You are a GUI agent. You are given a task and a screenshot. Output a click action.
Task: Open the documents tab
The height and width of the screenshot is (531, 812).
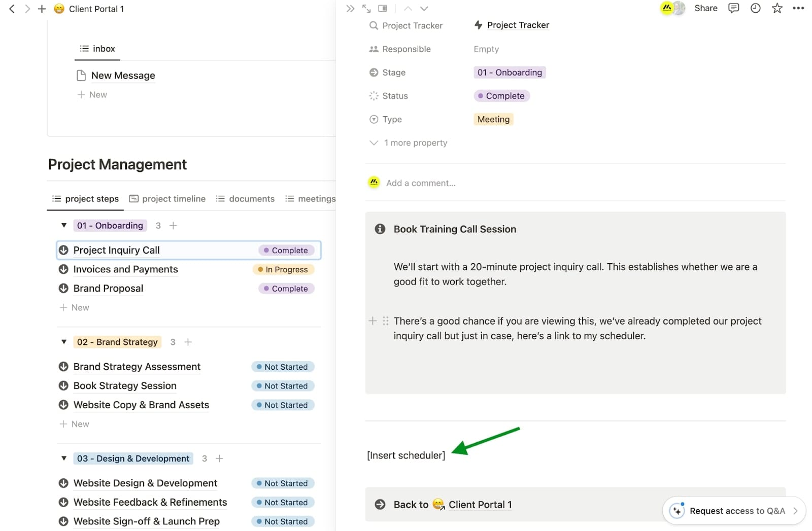(246, 199)
